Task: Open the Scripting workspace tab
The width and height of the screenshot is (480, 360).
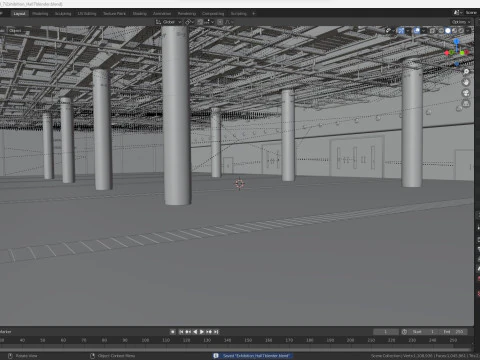Action: point(239,14)
